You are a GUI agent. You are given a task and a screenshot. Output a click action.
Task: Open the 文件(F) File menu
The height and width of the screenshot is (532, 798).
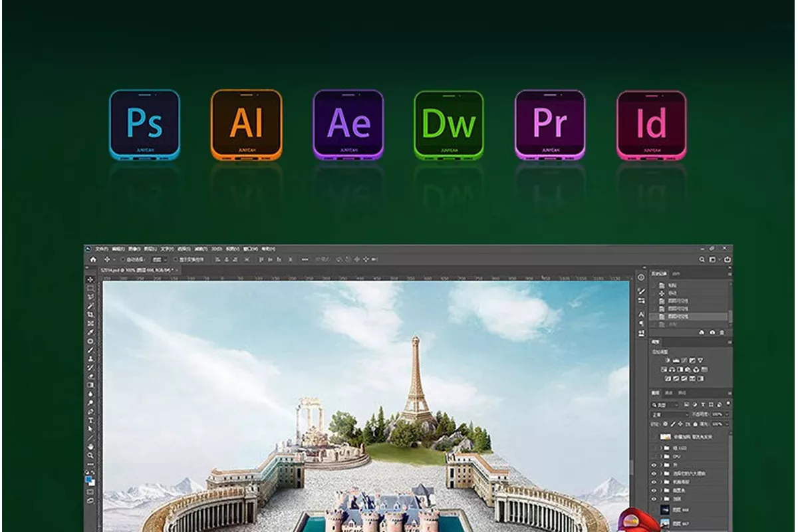101,249
